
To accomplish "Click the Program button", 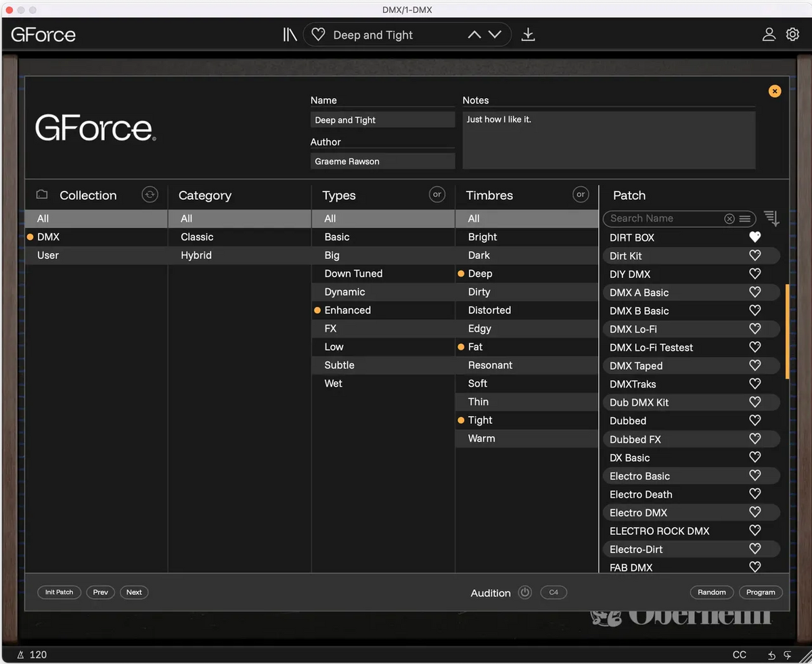I will 761,592.
